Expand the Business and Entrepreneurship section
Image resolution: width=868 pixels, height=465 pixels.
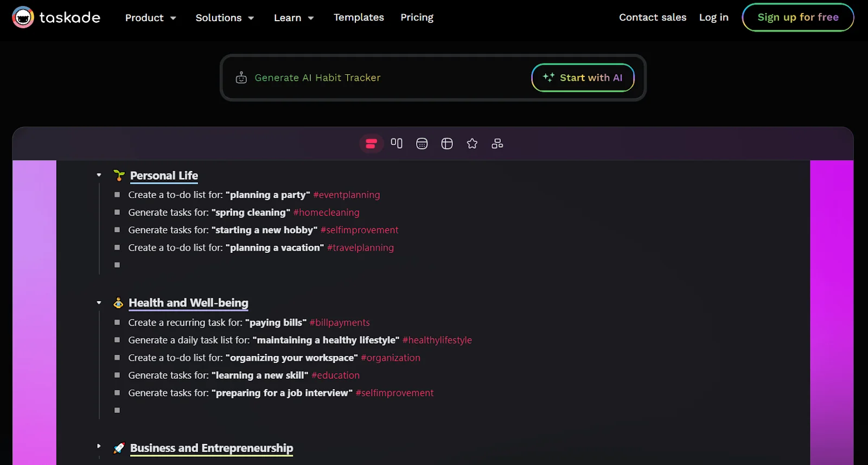99,446
